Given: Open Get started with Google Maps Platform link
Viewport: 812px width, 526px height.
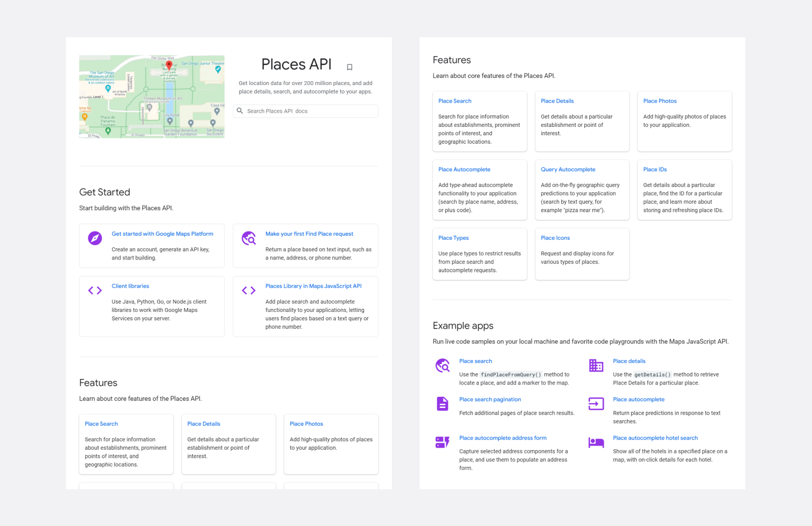Looking at the screenshot, I should [x=162, y=234].
